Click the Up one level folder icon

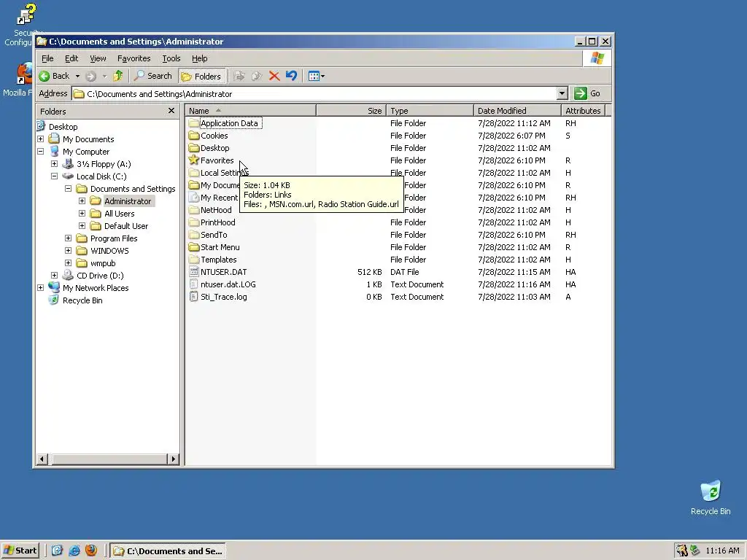pos(117,76)
